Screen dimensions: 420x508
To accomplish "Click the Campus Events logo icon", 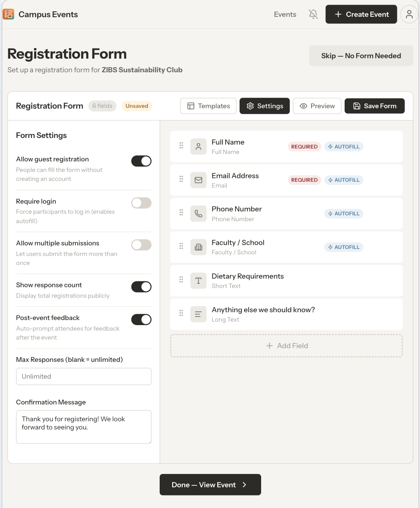I will click(x=9, y=14).
